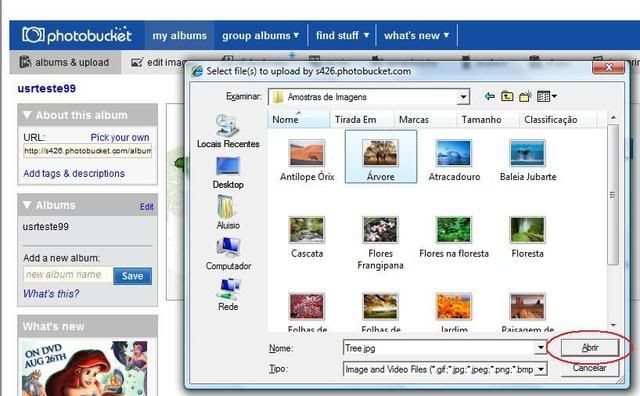The width and height of the screenshot is (640, 396).
Task: Open the Nome filename dropdown arrow
Action: pyautogui.click(x=541, y=348)
